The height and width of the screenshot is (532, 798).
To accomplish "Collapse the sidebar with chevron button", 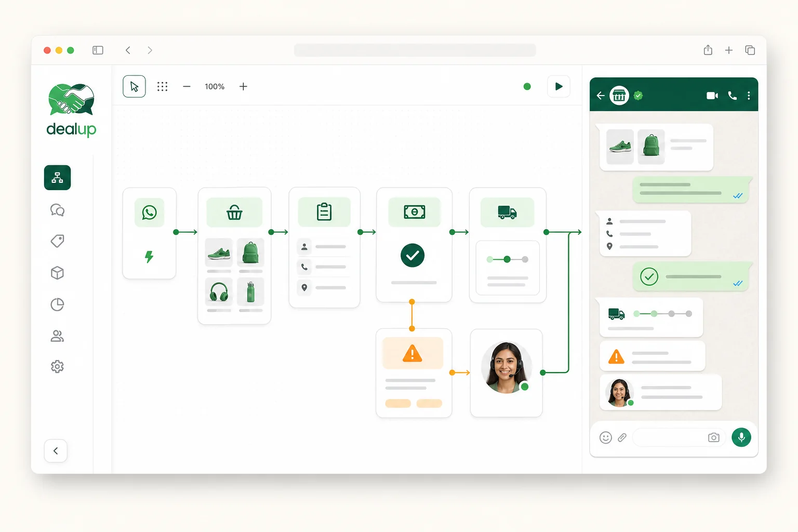I will click(56, 451).
